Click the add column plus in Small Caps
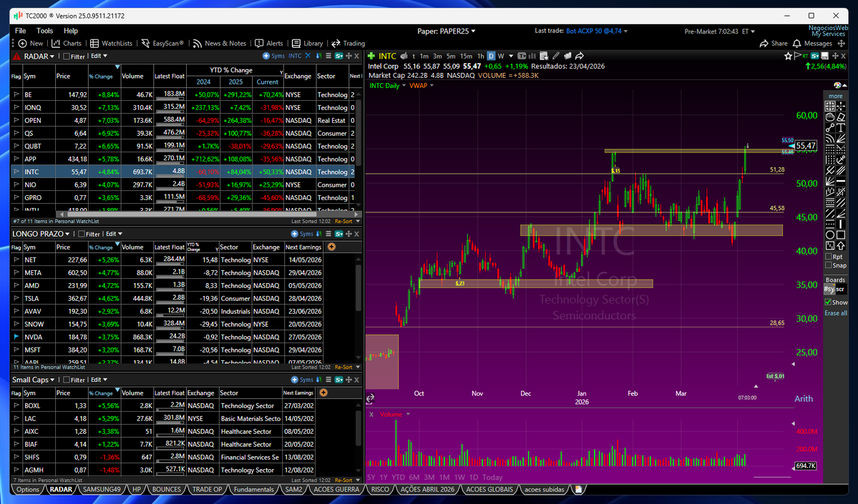858x504 pixels. 323,392
